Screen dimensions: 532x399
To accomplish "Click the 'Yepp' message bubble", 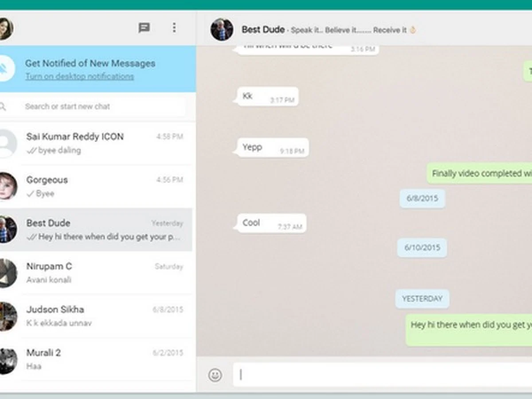I will (272, 148).
